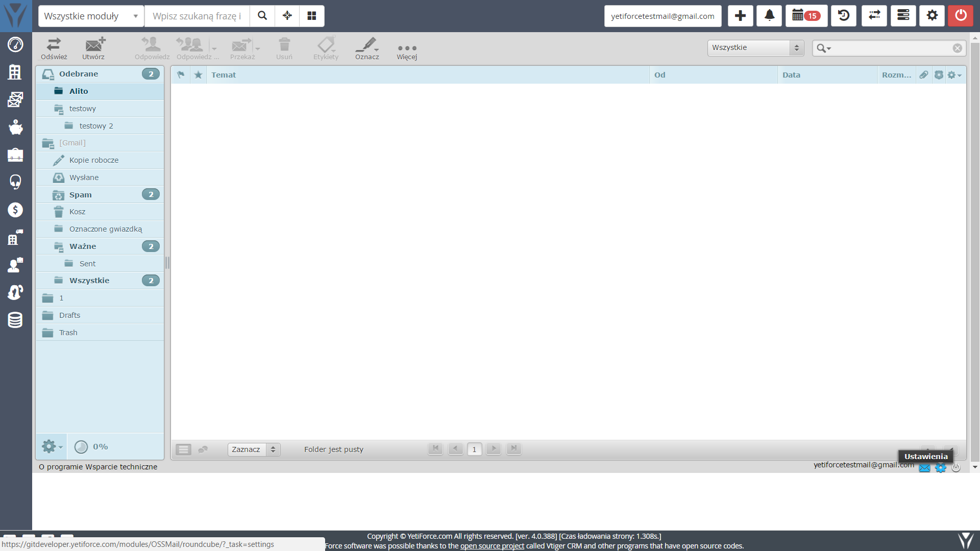Viewport: 980px width, 551px height.
Task: Open the mail envelopes sidebar icon
Action: [15, 99]
